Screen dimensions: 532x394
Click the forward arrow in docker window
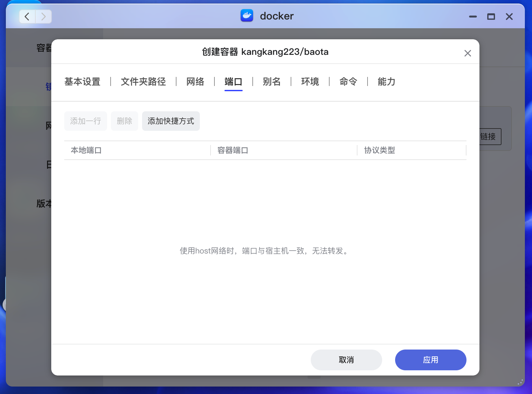pos(43,17)
